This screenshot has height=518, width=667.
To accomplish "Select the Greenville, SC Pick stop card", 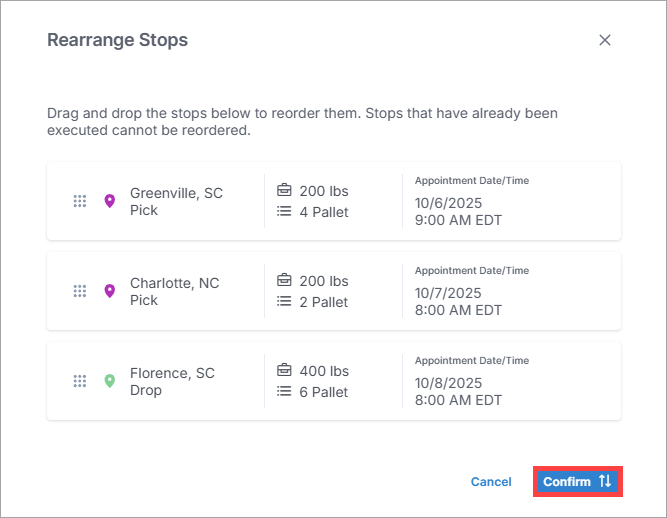I will pyautogui.click(x=176, y=202).
